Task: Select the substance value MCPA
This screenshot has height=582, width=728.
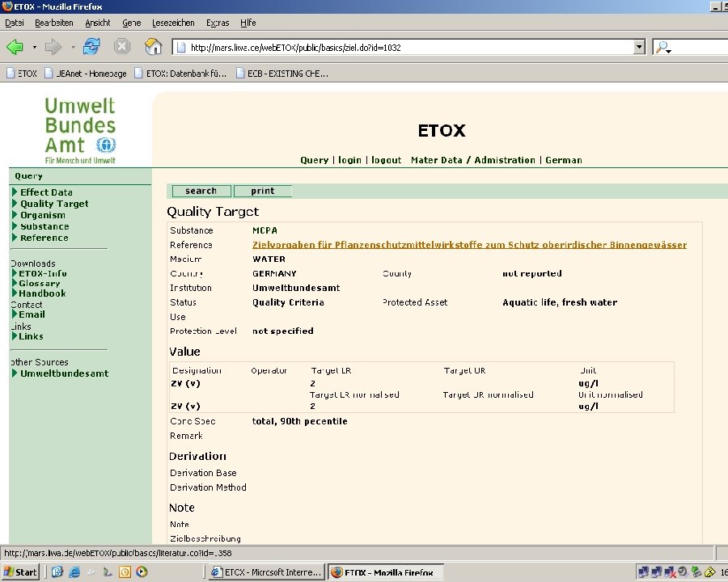Action: click(x=265, y=230)
